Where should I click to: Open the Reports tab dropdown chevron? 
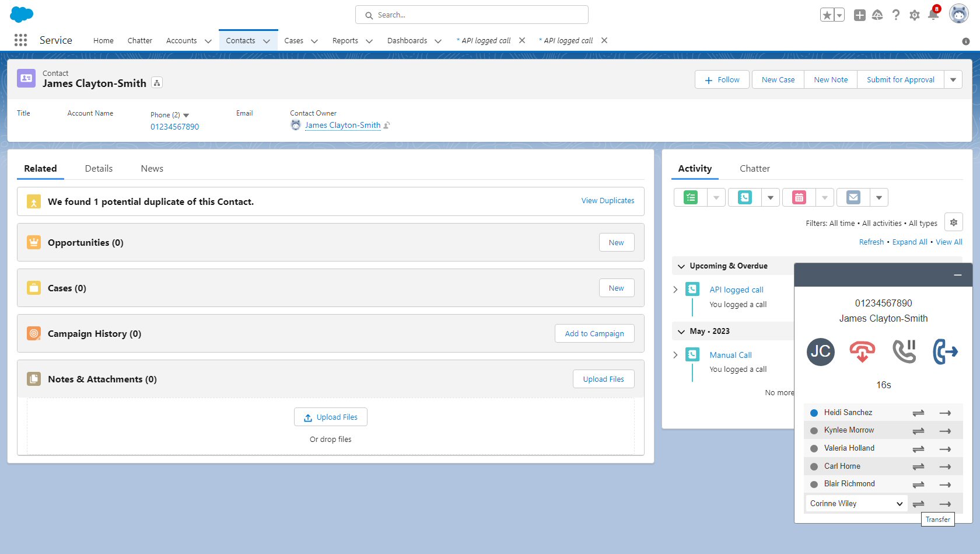click(369, 41)
